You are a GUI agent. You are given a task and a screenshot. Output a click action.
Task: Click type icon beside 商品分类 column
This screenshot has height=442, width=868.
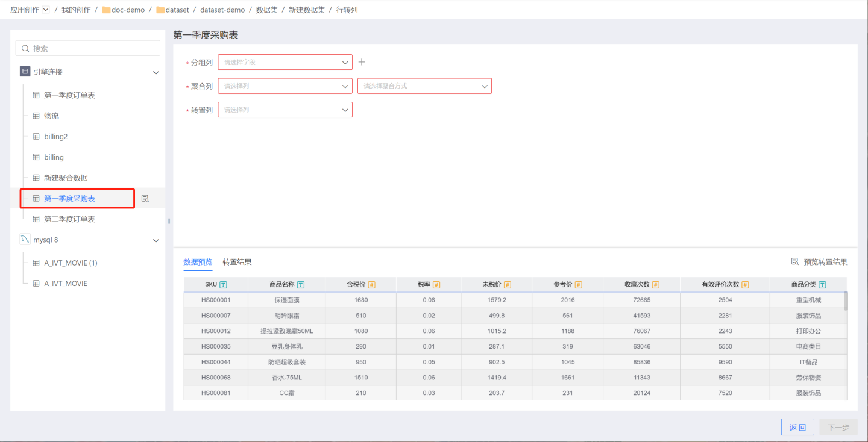pyautogui.click(x=822, y=285)
